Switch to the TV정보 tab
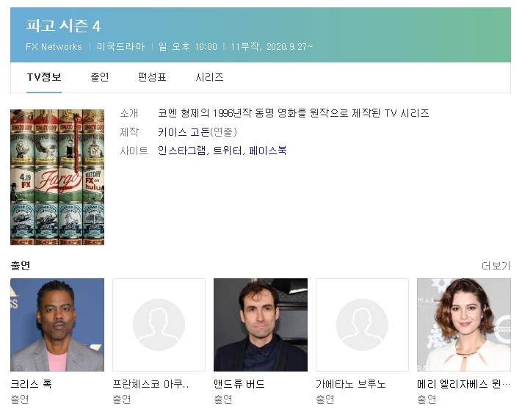This screenshot has width=522, height=420. point(44,77)
